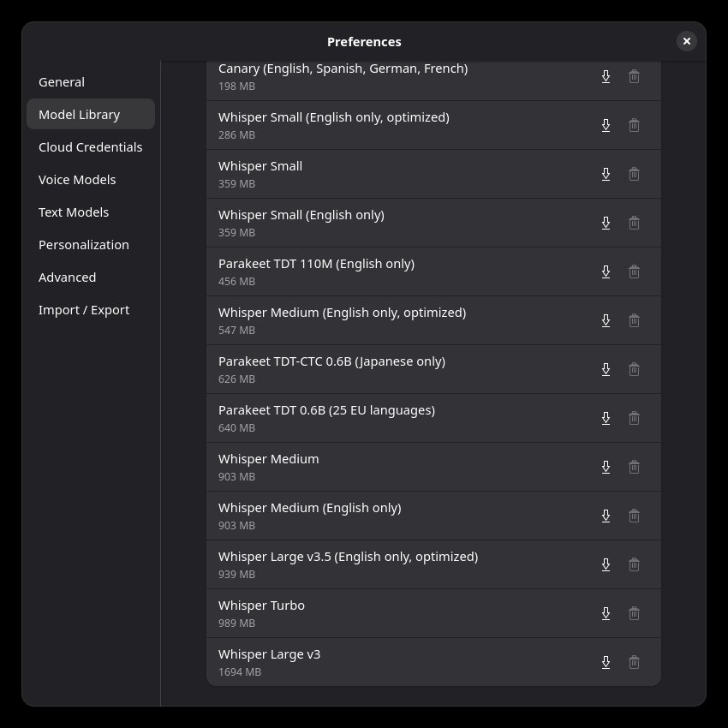The image size is (728, 728).
Task: Go to Voice Models settings
Action: (x=77, y=180)
